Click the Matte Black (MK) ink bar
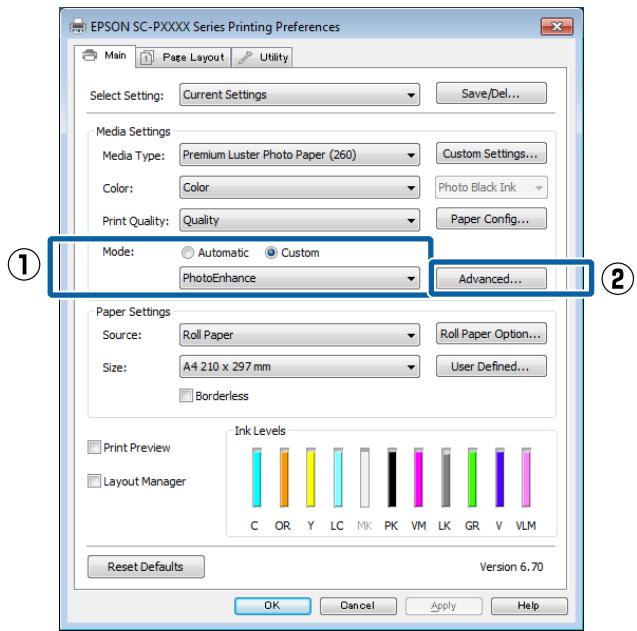Viewport: 637px width, 631px height. (x=365, y=477)
